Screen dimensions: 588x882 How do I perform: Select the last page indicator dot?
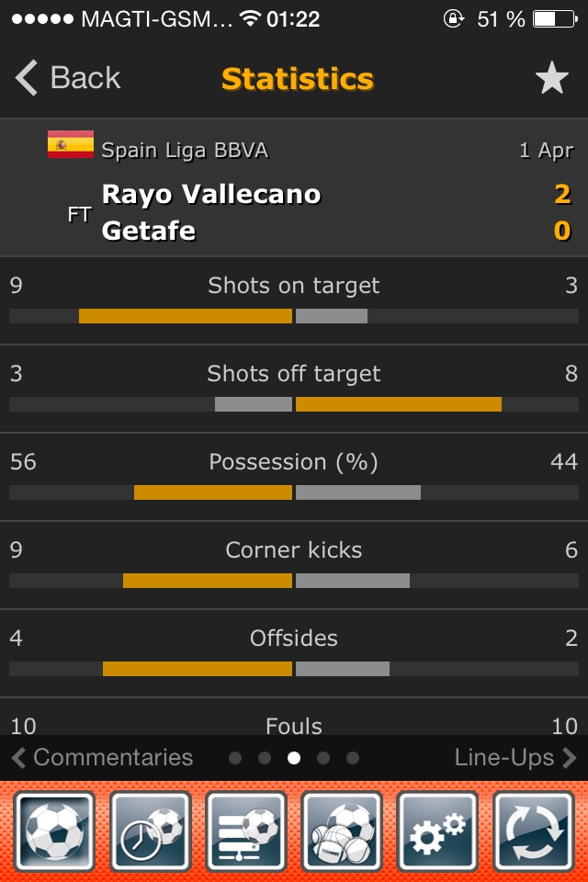click(x=353, y=758)
